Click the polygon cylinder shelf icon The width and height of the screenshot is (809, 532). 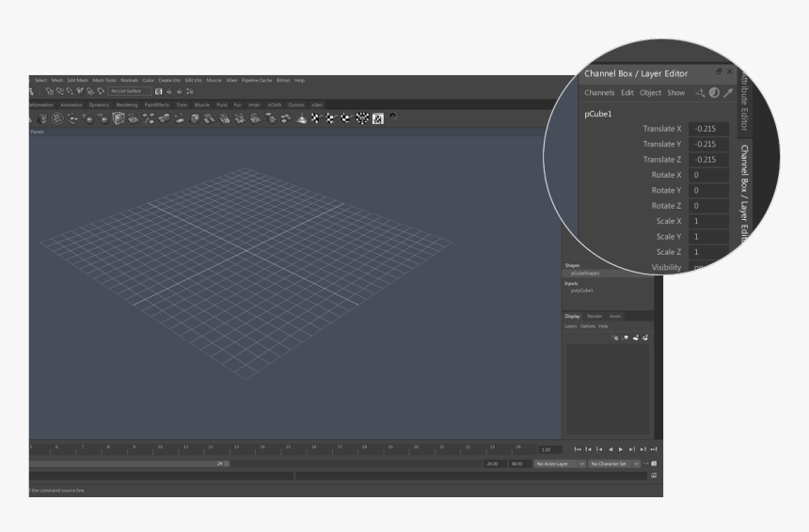42,119
